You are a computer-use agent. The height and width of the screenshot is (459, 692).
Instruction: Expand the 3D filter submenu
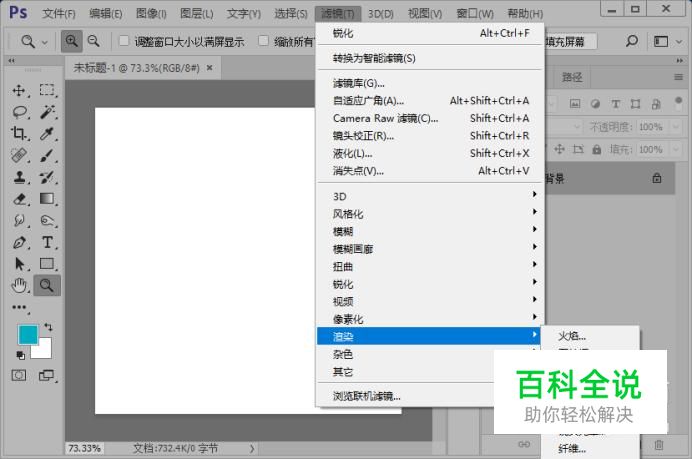coord(430,196)
